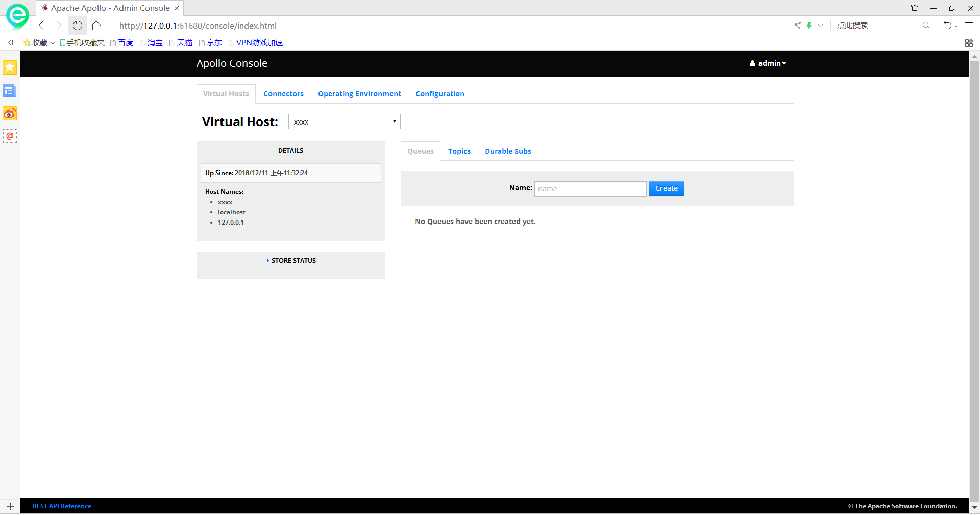Switch to Operating Environment tab

(x=359, y=94)
